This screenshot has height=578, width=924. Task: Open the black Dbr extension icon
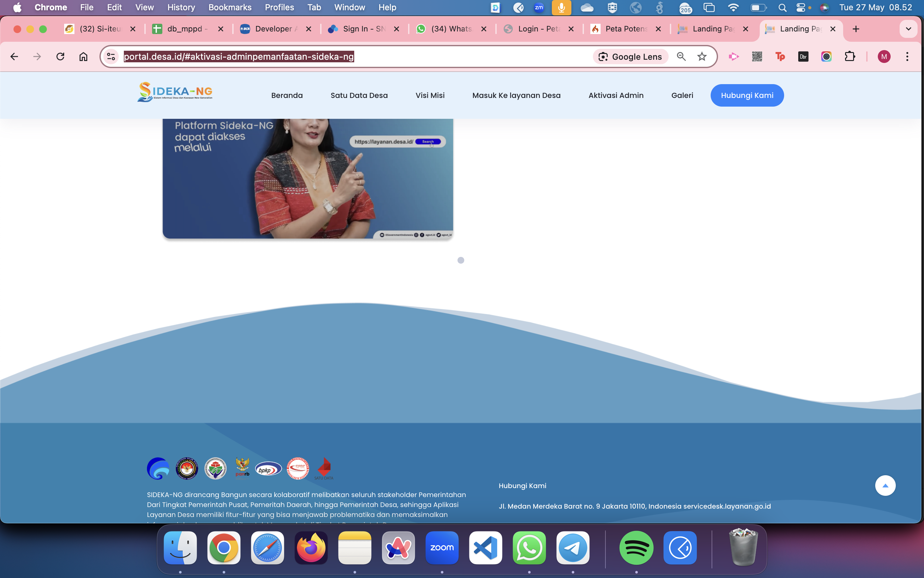pyautogui.click(x=803, y=57)
